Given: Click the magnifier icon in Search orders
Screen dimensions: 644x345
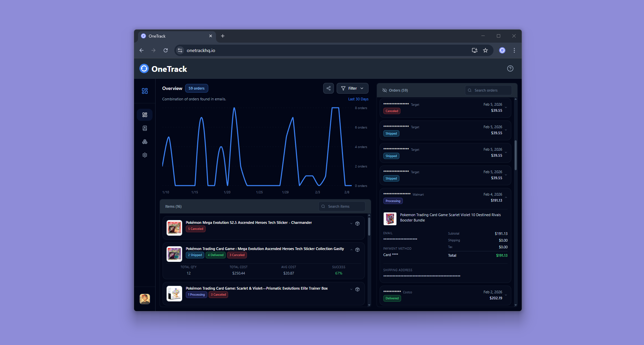Looking at the screenshot, I should 470,90.
